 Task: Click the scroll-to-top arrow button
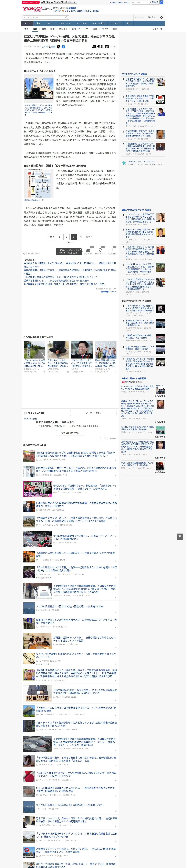(x=180, y=536)
